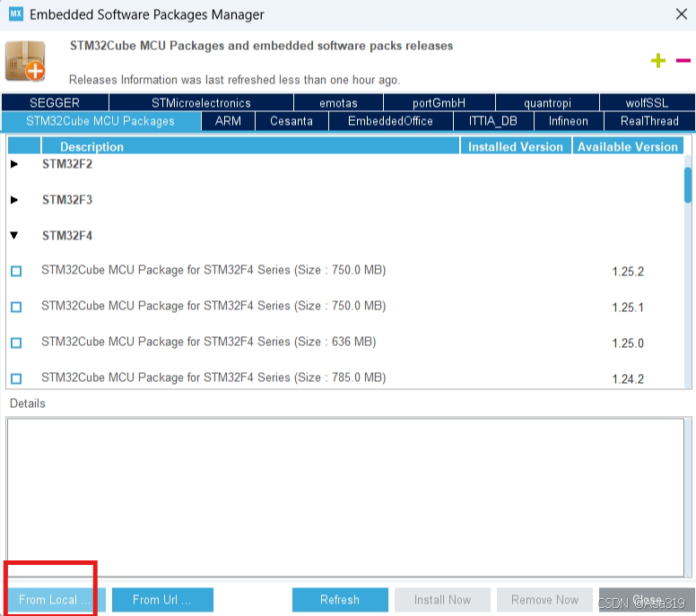Check the STM32F4 package version 1.25.2
This screenshot has width=696, height=616.
coord(16,271)
